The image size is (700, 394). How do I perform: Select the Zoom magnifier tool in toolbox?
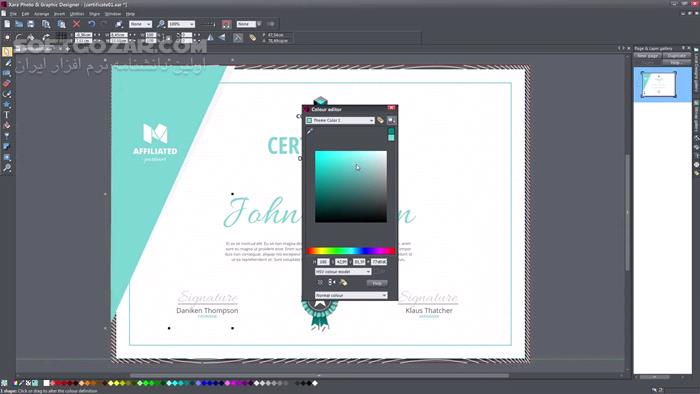click(x=7, y=168)
